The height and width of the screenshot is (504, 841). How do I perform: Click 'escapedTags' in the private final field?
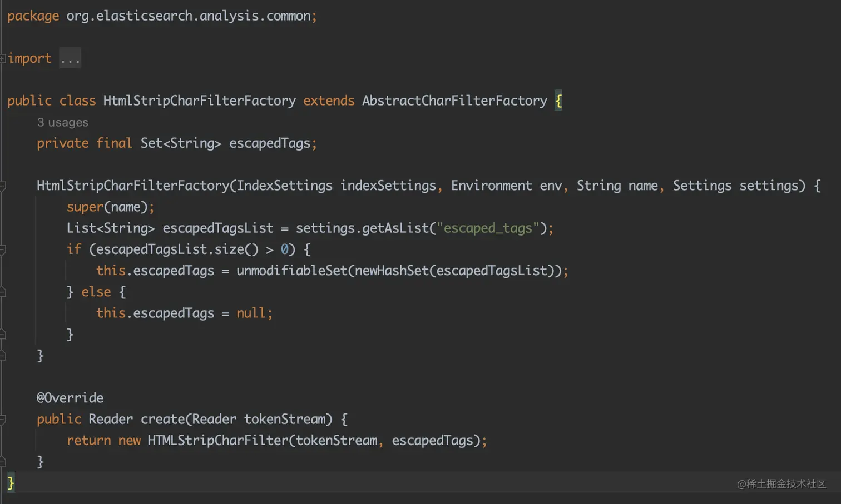tap(269, 143)
